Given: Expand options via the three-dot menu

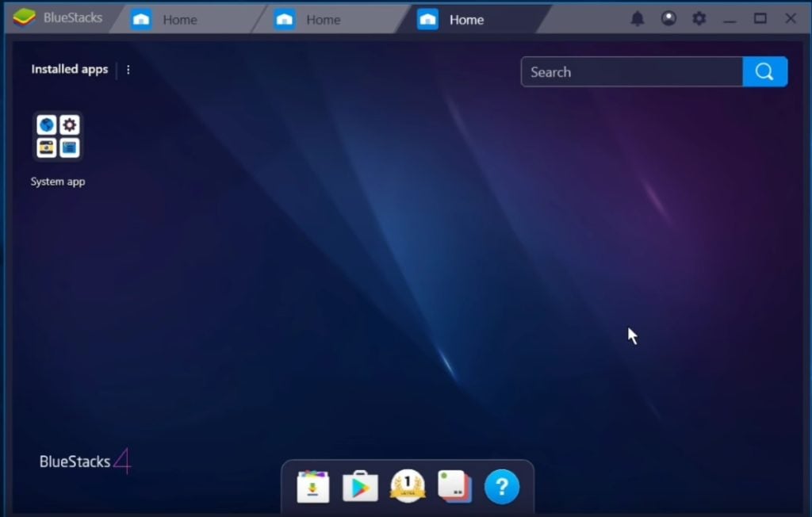Looking at the screenshot, I should (128, 70).
